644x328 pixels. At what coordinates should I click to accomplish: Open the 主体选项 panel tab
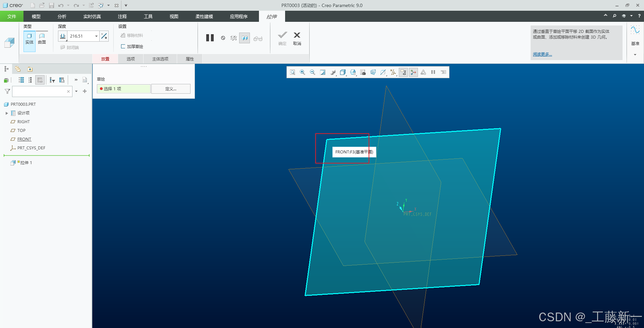(x=160, y=59)
